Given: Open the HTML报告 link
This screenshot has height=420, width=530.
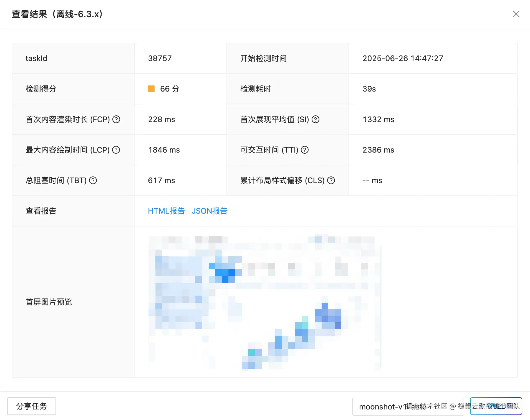Looking at the screenshot, I should 166,211.
